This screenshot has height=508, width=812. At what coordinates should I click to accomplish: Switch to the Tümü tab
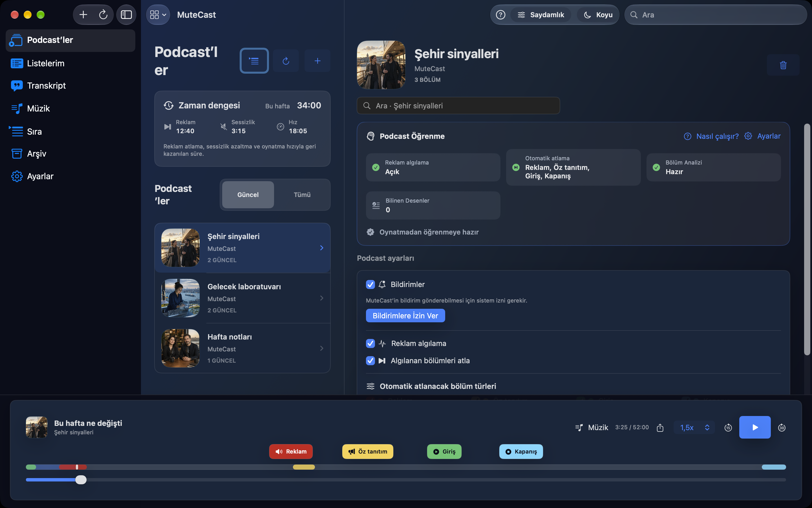(x=302, y=195)
